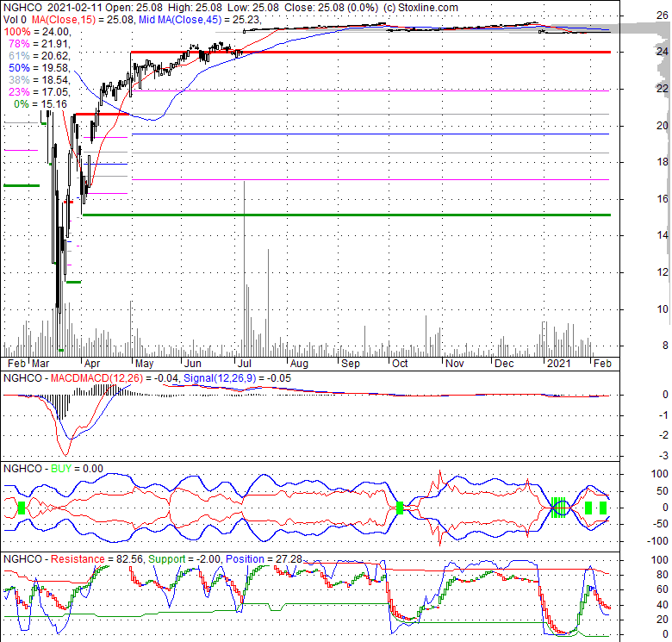Click 'Resistance = 82.56' indicator label
Image resolution: width=672 pixels, height=642 pixels.
(96, 559)
